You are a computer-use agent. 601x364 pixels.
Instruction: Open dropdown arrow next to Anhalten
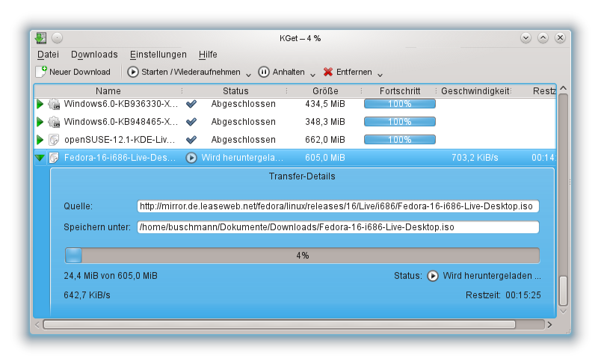pos(312,74)
